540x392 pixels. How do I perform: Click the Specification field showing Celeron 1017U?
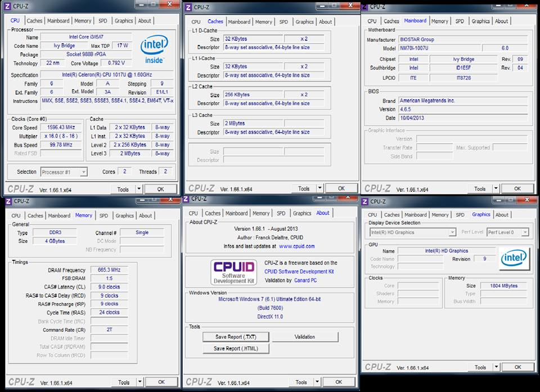pos(107,75)
